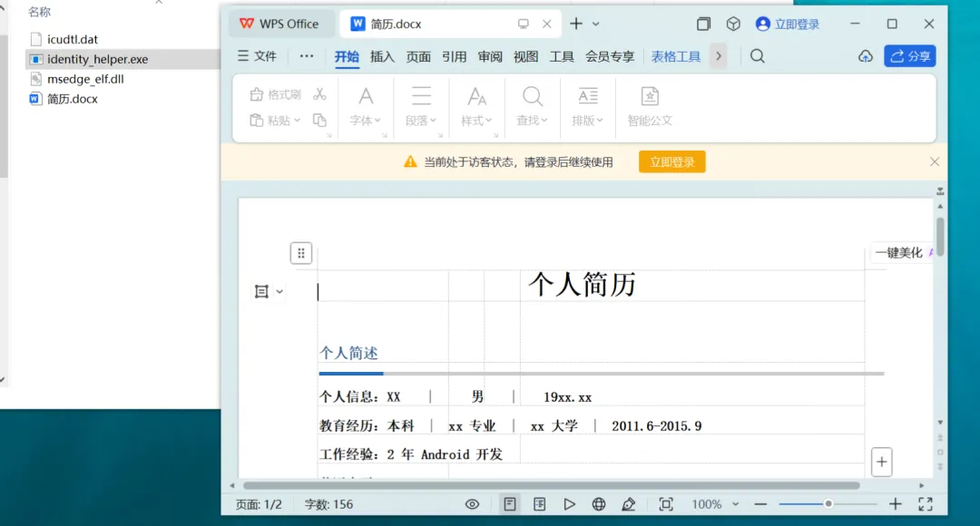The image size is (980, 526).
Task: Open the dropdown arrow next to new tab
Action: [595, 24]
